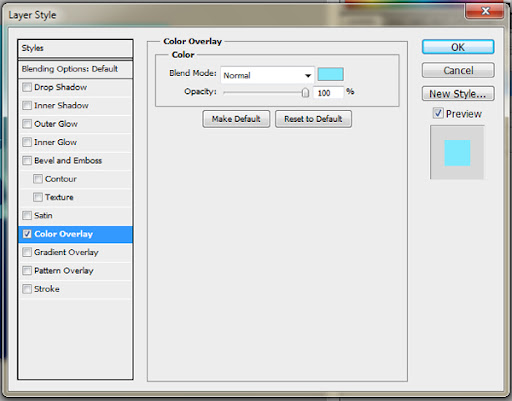Toggle the Stroke effect checkbox
The width and height of the screenshot is (512, 401).
click(x=27, y=289)
